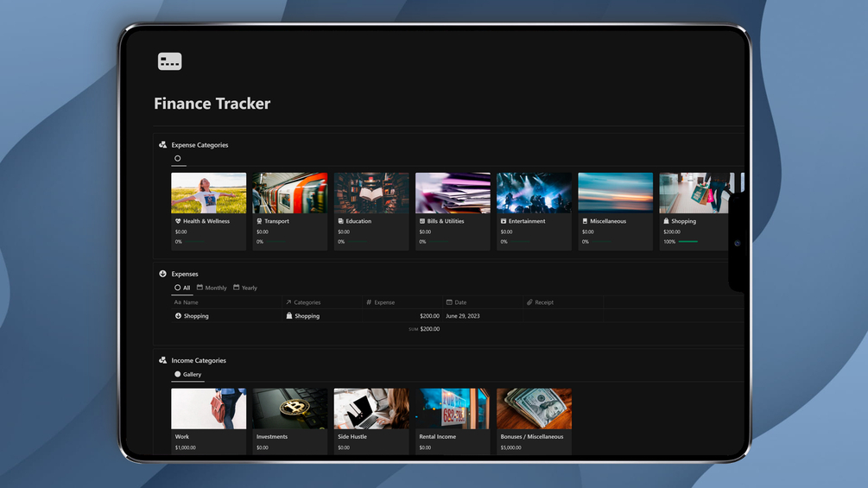Click the Income Categories section icon
Image resolution: width=868 pixels, height=488 pixels.
(162, 360)
